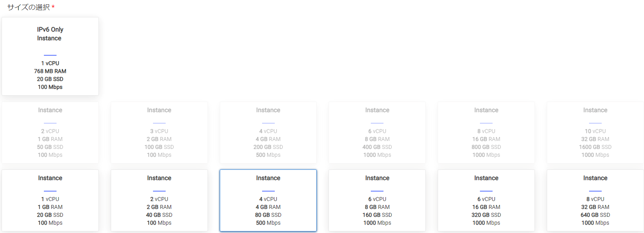644x233 pixels.
Task: Select the IPv6 Only Instance card
Action: pyautogui.click(x=50, y=56)
